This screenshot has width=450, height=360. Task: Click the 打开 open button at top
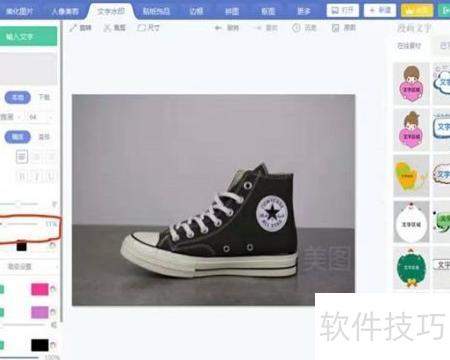343,10
